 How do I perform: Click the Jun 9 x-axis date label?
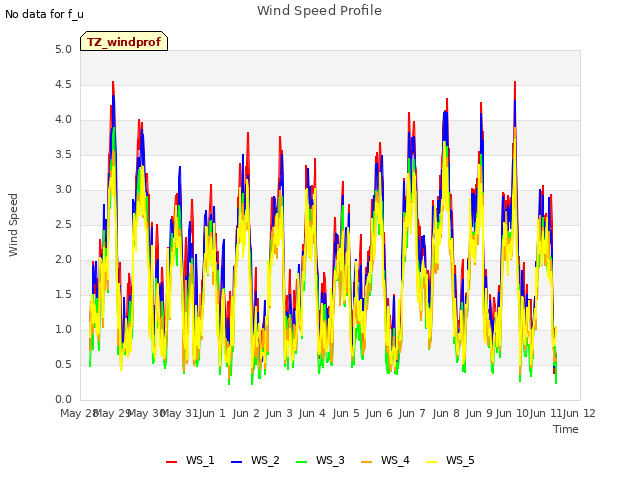click(479, 413)
